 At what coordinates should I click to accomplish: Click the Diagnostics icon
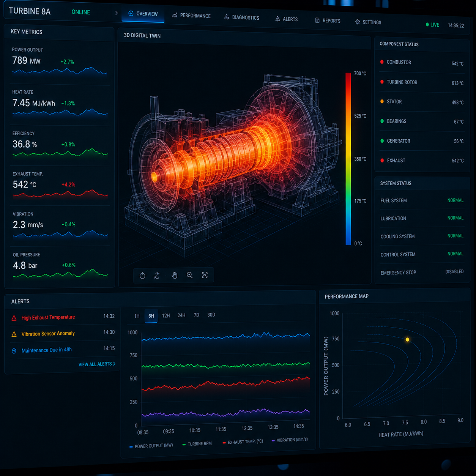click(x=227, y=17)
